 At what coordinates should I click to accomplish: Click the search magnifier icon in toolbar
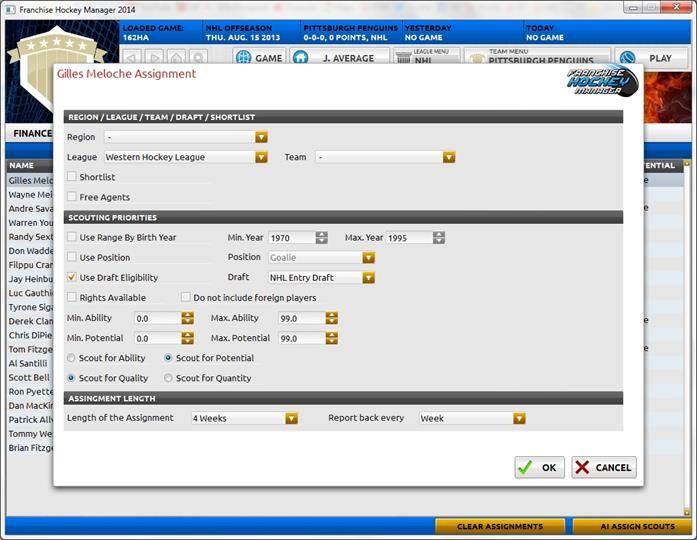tap(198, 58)
